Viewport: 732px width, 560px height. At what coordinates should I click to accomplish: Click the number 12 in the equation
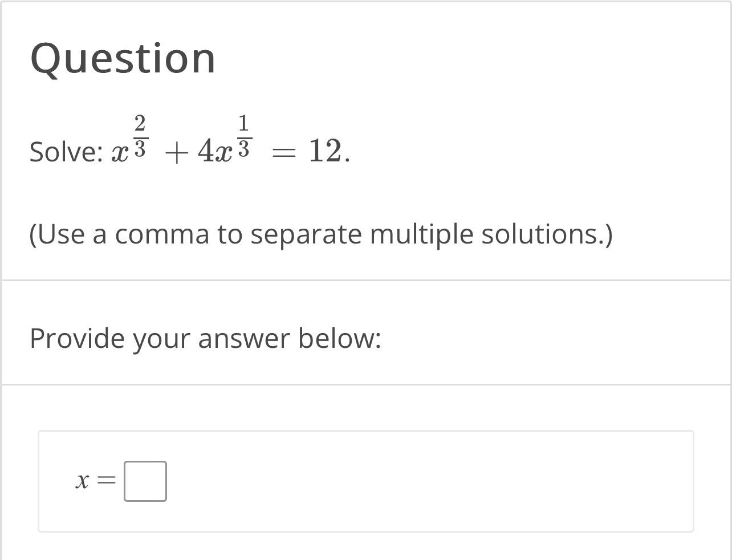[x=326, y=151]
